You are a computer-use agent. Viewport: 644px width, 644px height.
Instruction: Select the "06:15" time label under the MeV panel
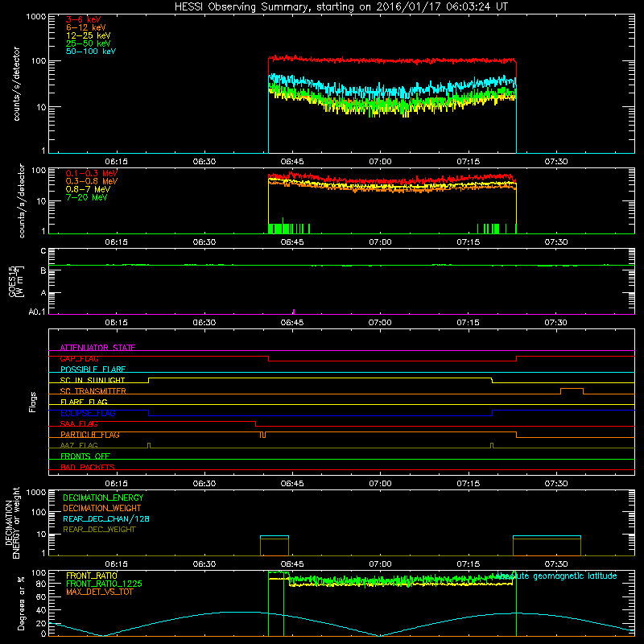(116, 242)
